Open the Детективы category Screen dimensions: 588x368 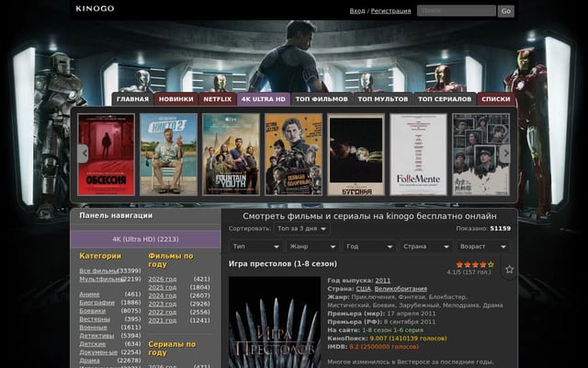tap(96, 336)
